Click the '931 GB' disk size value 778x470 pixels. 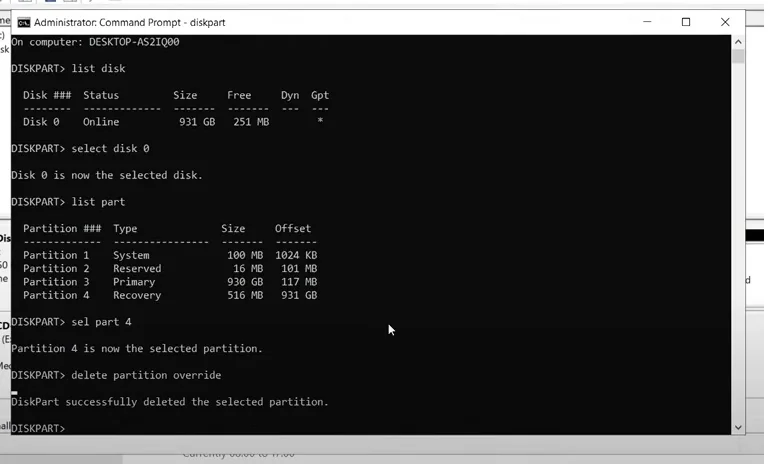197,122
